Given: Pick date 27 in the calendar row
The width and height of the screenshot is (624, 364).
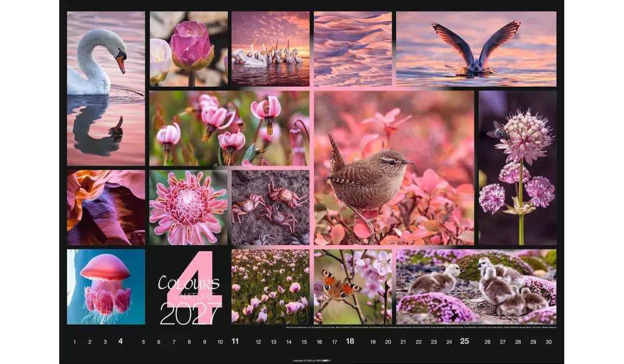Looking at the screenshot, I should (x=502, y=342).
